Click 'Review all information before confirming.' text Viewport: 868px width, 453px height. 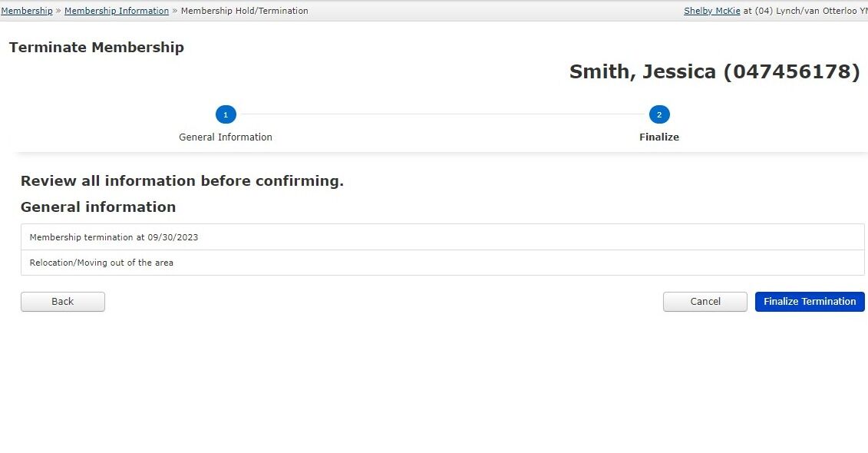pyautogui.click(x=182, y=181)
